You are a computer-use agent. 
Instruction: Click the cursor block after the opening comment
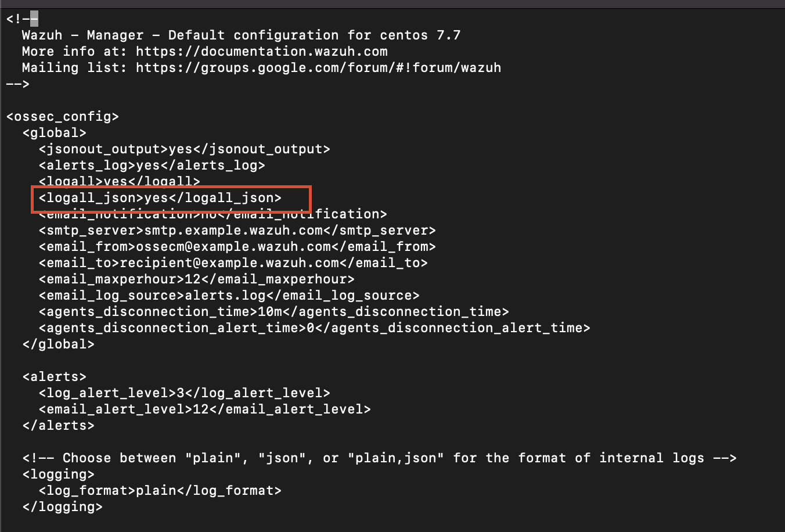pos(34,19)
